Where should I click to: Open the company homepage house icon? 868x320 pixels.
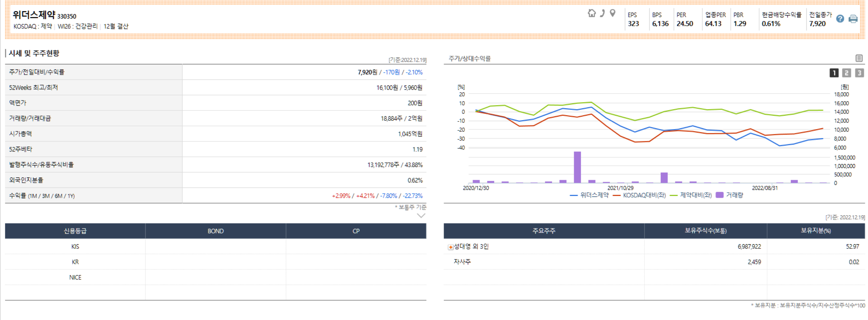(592, 13)
